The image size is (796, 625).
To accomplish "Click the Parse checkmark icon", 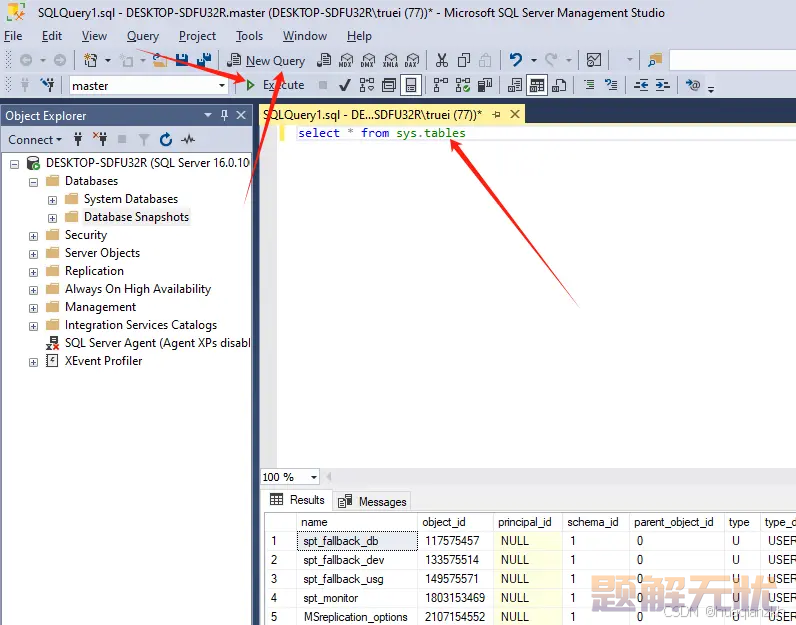I will point(345,85).
